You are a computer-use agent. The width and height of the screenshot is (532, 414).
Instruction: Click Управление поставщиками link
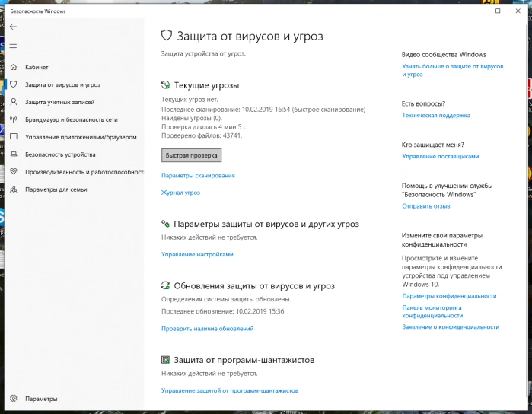[441, 156]
